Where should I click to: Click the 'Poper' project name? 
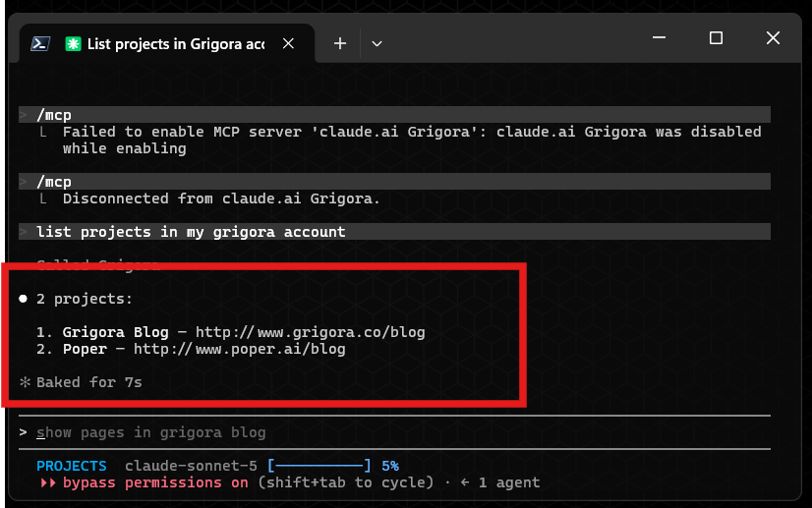click(85, 349)
